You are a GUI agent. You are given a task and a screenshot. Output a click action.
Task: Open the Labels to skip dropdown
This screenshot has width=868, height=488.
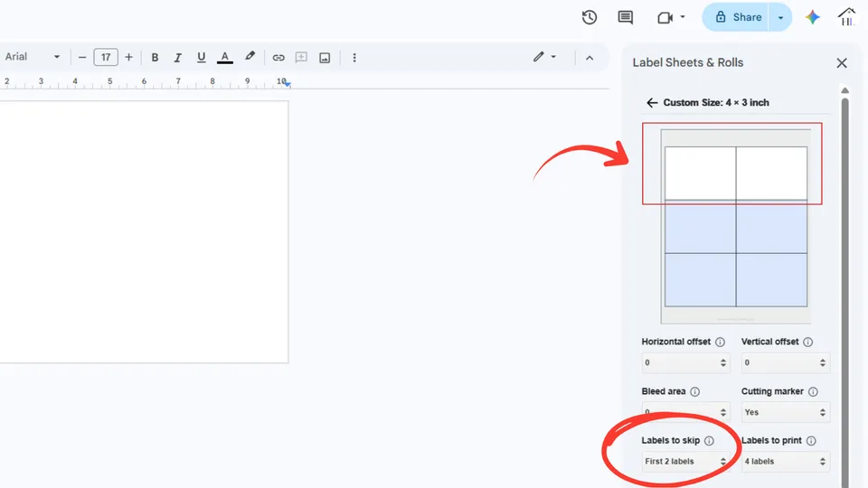point(686,462)
